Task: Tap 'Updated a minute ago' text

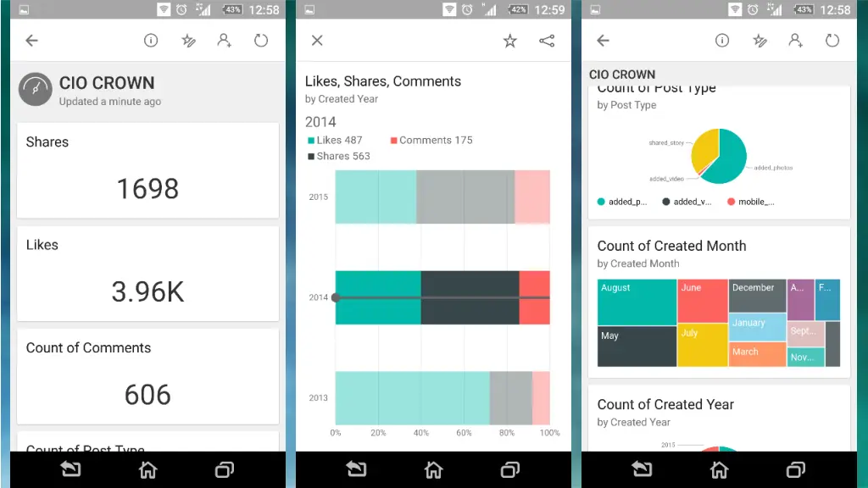Action: [110, 102]
